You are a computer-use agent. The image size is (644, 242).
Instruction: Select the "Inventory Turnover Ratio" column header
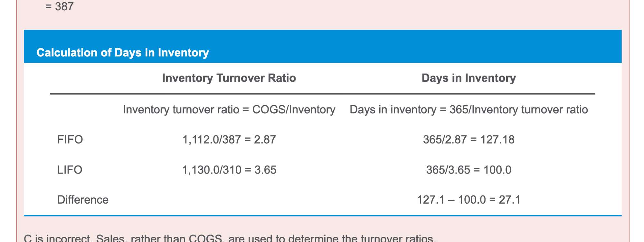(x=229, y=78)
